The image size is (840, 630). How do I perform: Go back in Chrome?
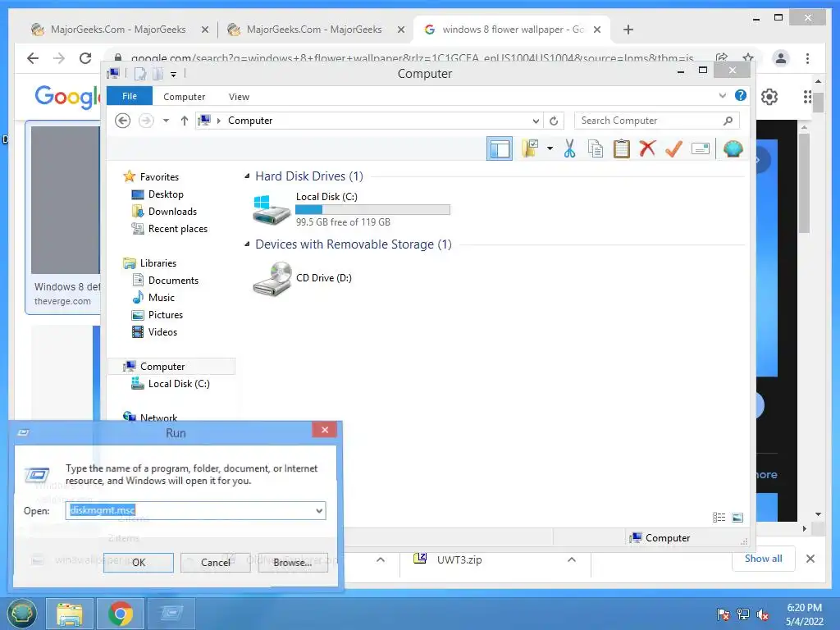[33, 58]
